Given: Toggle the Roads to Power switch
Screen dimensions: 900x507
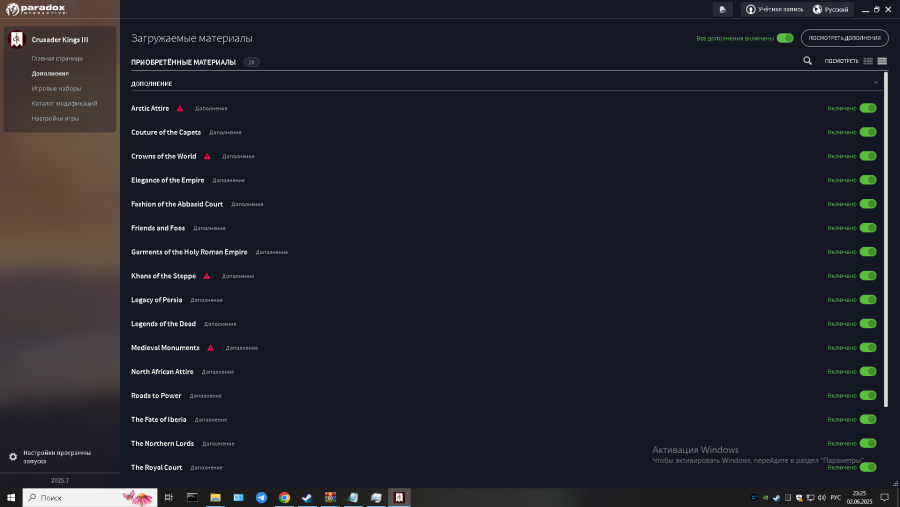Looking at the screenshot, I should (867, 396).
